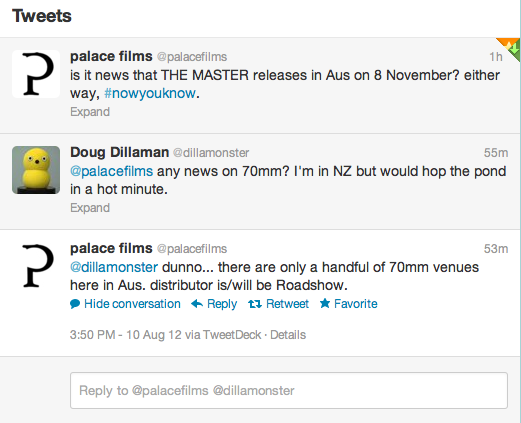This screenshot has width=521, height=423.
Task: Open Doug Dillaman's yellow figure avatar
Action: tap(36, 170)
